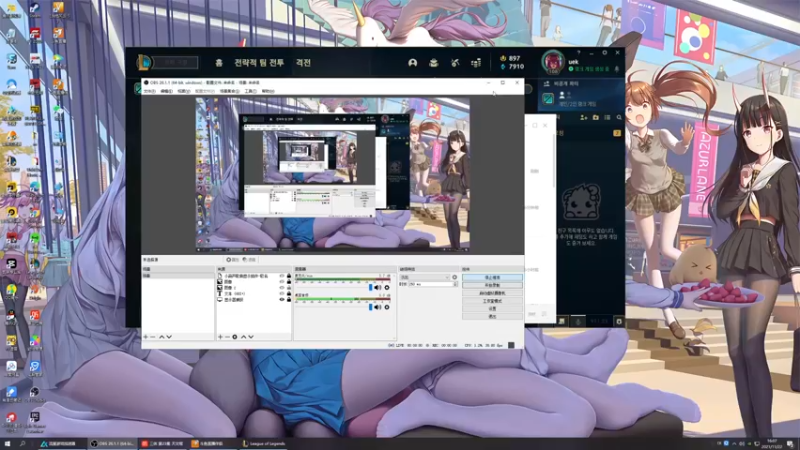
Task: Click add friend icon in League social panel
Action: [x=584, y=117]
